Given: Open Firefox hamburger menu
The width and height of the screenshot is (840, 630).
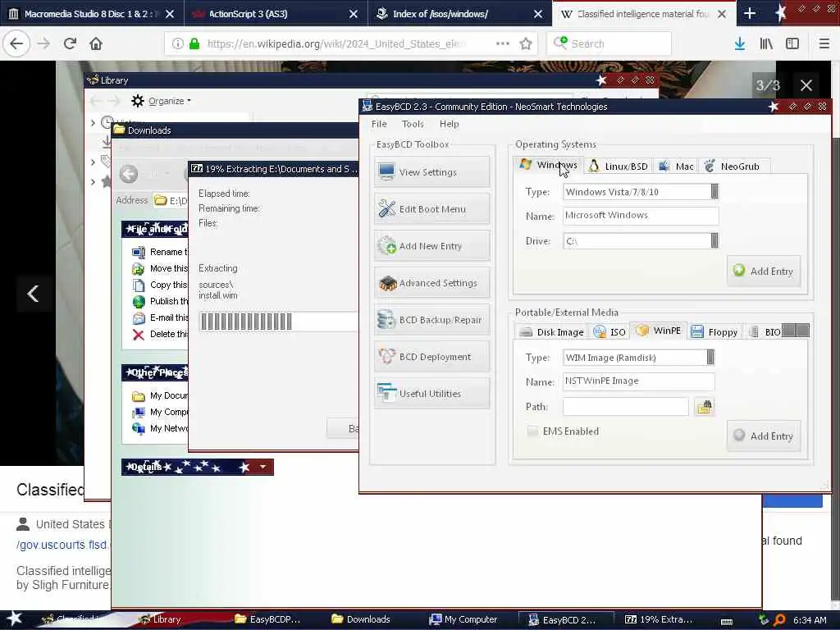Looking at the screenshot, I should pos(824,43).
